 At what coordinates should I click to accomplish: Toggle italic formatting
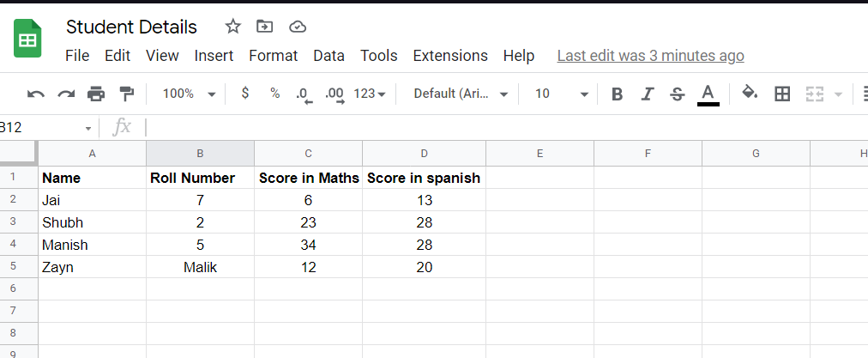click(x=648, y=94)
